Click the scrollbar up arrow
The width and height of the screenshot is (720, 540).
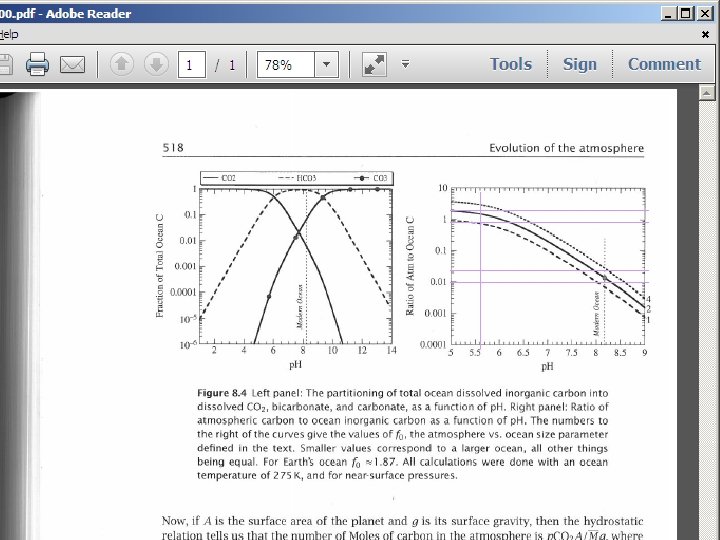(x=706, y=93)
